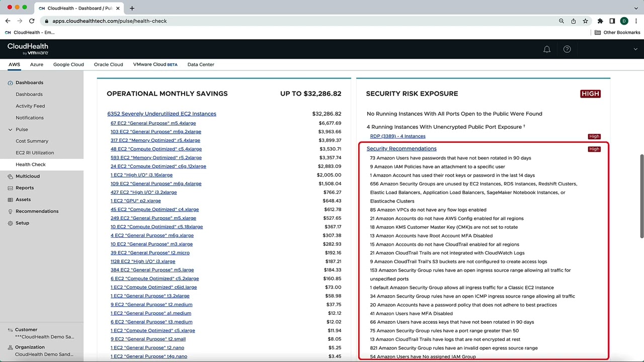Switch to the AWS tab
Screen dimensions: 644x362
[14, 64]
